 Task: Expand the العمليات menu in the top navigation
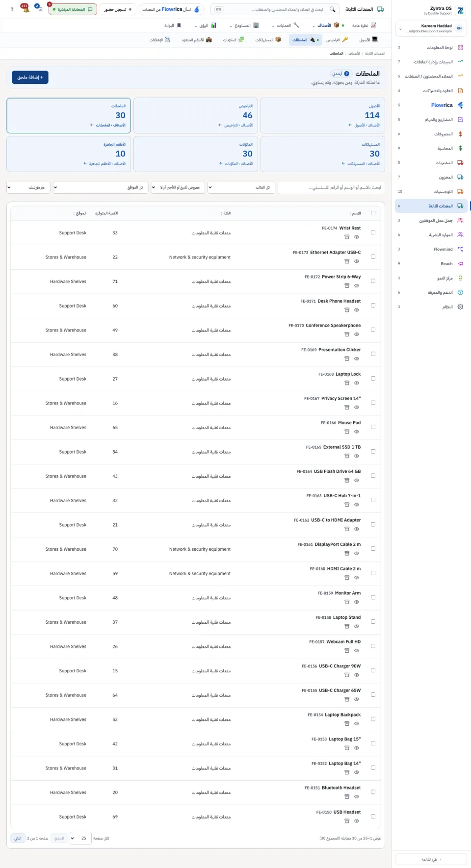coord(286,26)
